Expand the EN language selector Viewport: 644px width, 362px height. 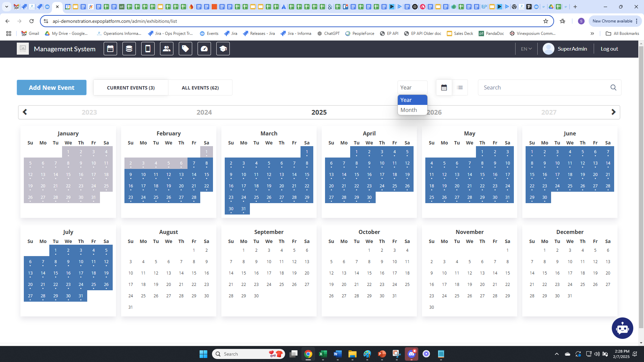point(526,49)
